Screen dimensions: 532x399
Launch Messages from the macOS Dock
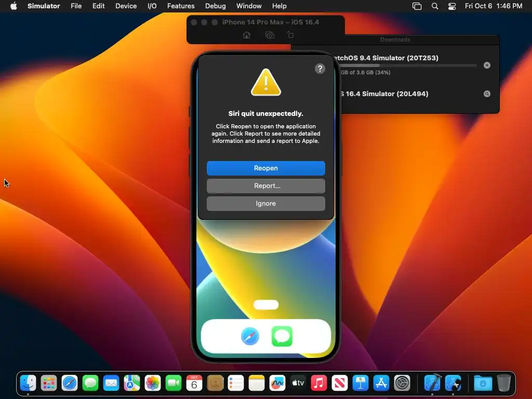click(x=90, y=383)
